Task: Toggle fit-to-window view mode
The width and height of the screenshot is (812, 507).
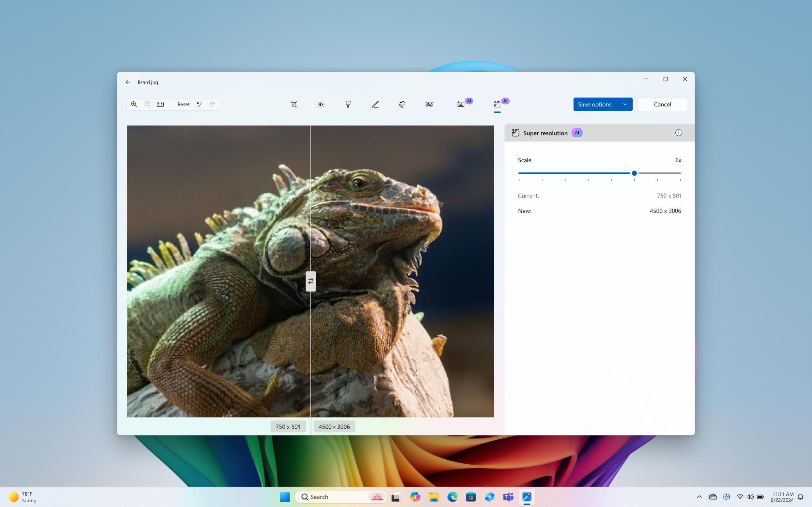Action: 161,104
